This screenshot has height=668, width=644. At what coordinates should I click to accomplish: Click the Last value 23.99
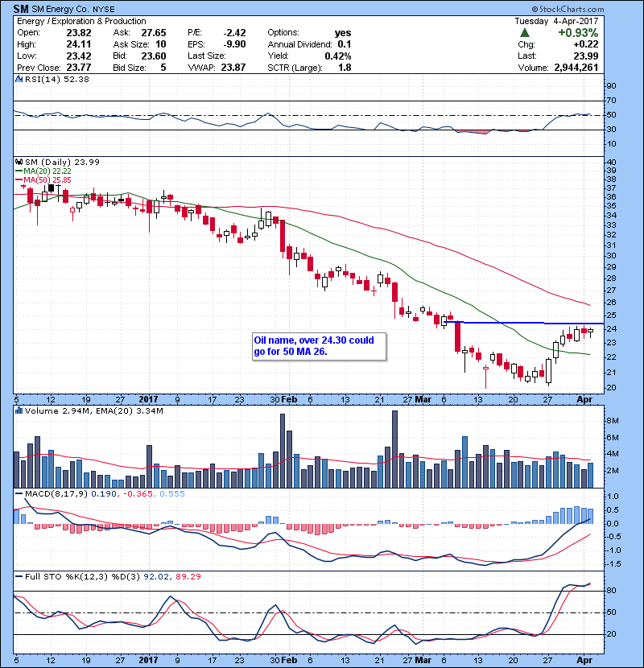pos(585,56)
